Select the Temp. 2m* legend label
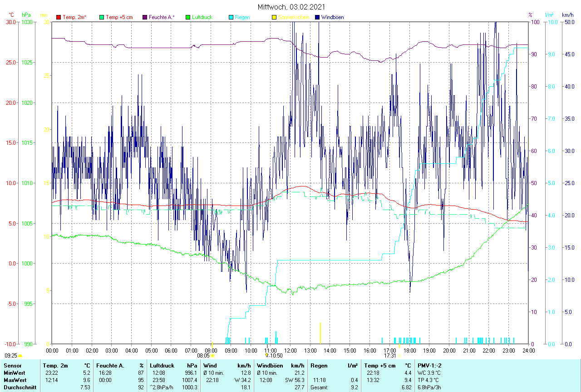This screenshot has height=392, width=581. (74, 17)
